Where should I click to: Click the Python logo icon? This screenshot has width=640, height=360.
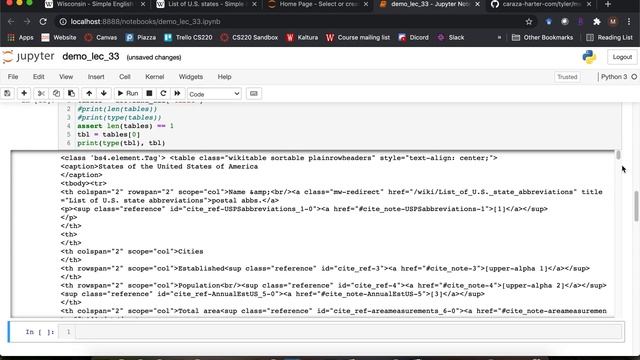[x=589, y=57]
